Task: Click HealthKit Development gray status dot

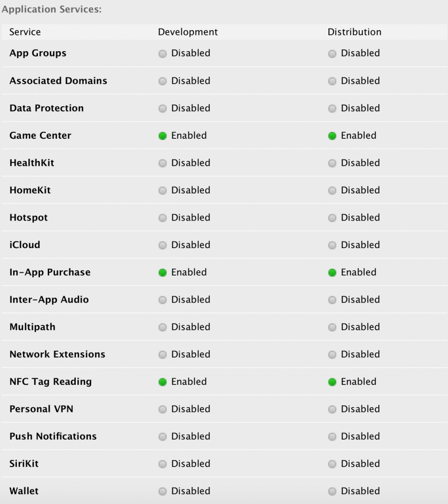Action: (x=162, y=163)
